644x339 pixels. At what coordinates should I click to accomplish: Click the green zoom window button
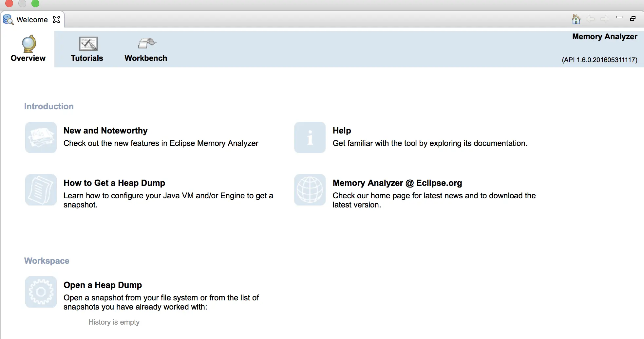click(x=35, y=3)
